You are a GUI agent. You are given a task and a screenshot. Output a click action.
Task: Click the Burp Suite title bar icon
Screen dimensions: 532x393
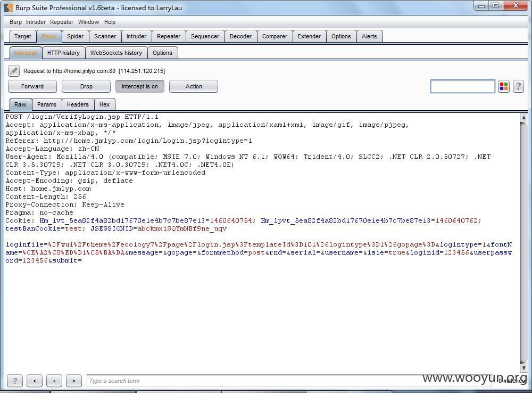[9, 7]
